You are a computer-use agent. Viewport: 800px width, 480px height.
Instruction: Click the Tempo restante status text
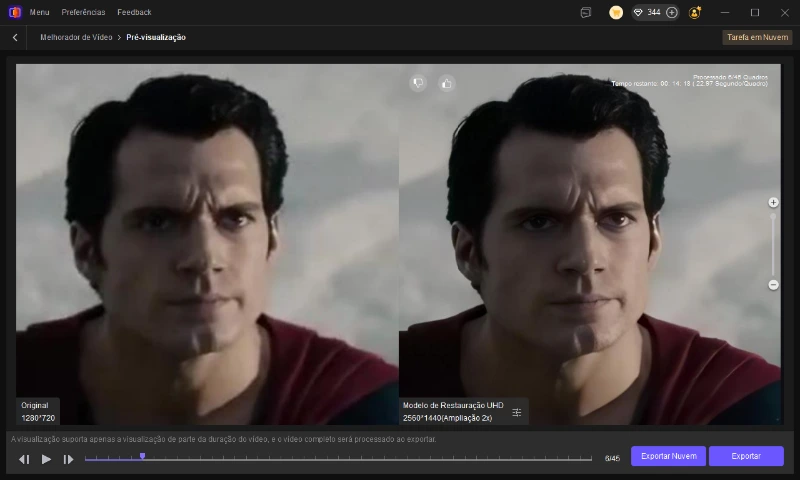(x=689, y=84)
